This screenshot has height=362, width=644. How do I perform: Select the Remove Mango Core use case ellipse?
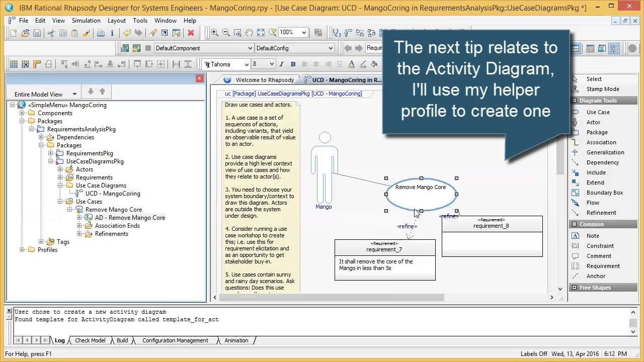(421, 194)
